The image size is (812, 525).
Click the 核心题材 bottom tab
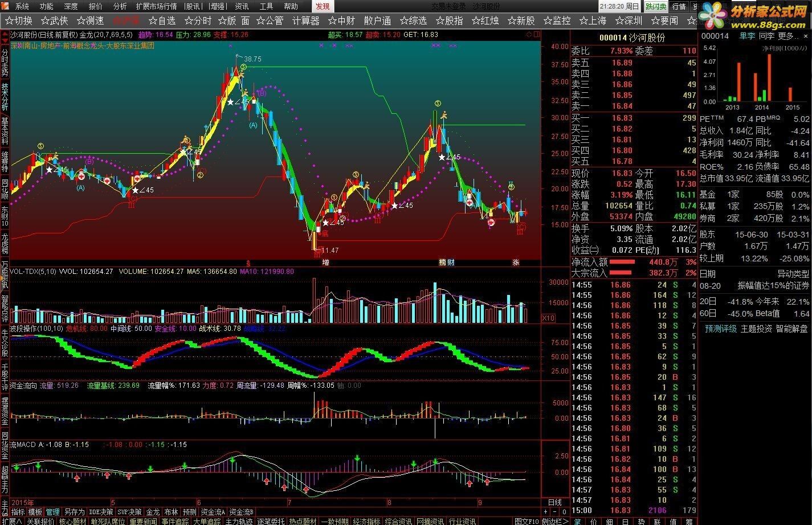[x=73, y=521]
